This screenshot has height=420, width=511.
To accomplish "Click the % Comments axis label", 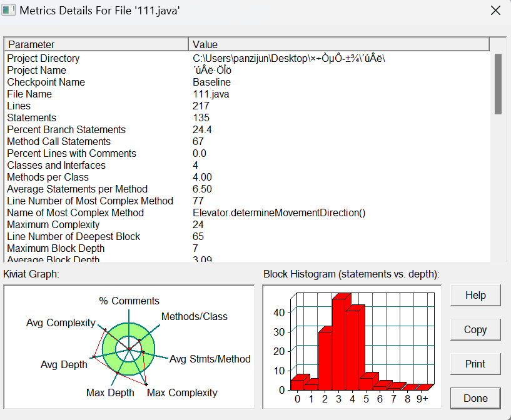I will (x=129, y=301).
